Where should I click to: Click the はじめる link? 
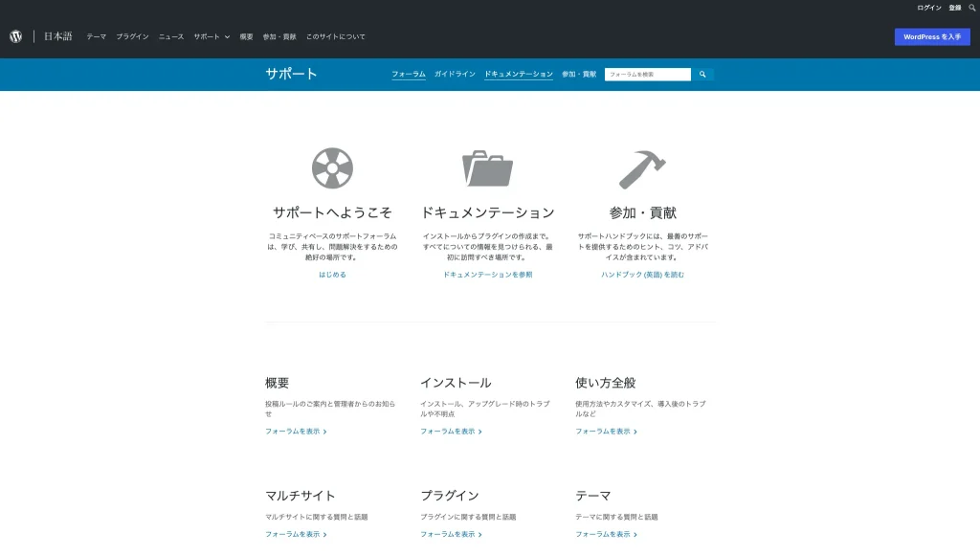(x=332, y=275)
